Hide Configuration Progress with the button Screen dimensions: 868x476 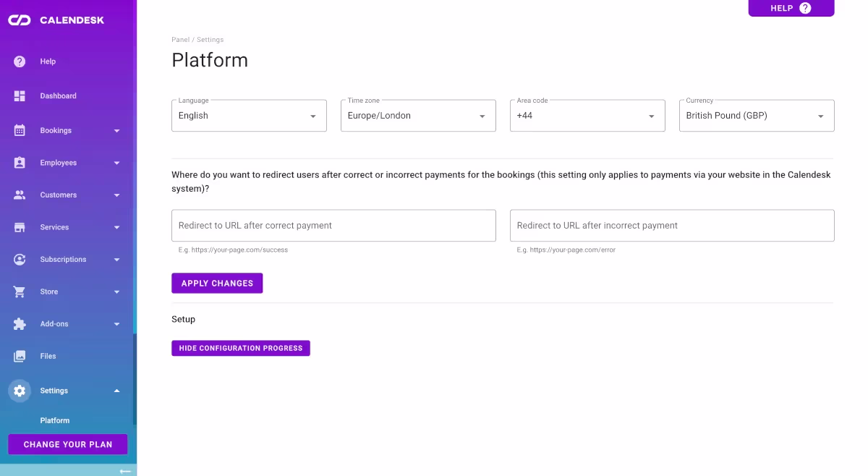241,348
